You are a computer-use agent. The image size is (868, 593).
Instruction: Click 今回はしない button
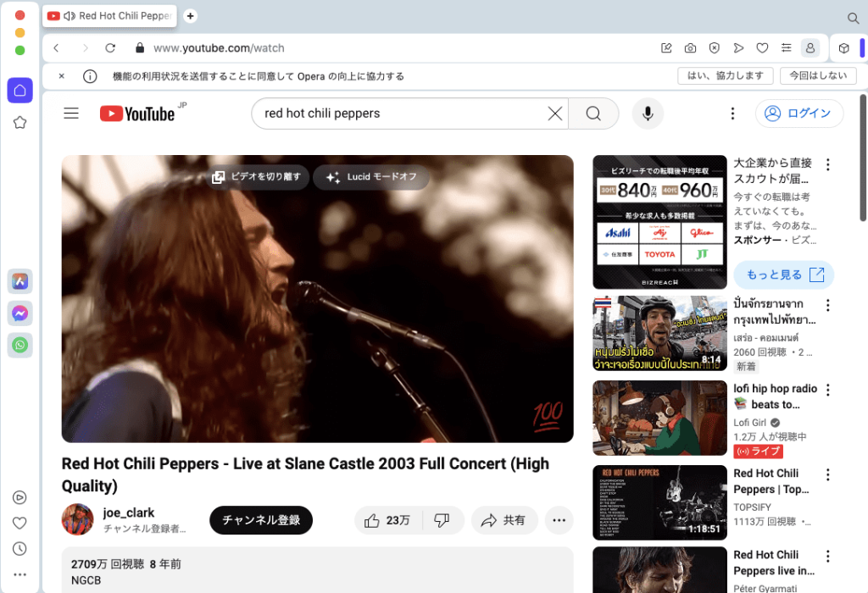click(x=818, y=75)
